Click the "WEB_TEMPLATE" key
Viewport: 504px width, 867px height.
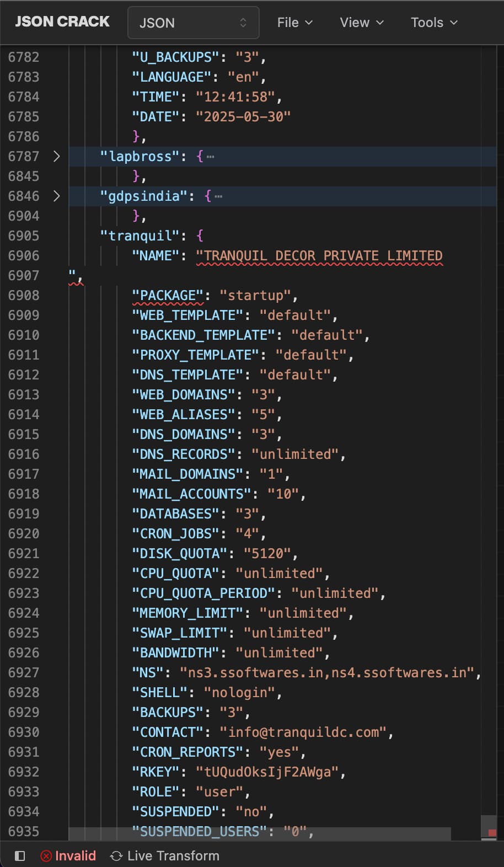[188, 315]
